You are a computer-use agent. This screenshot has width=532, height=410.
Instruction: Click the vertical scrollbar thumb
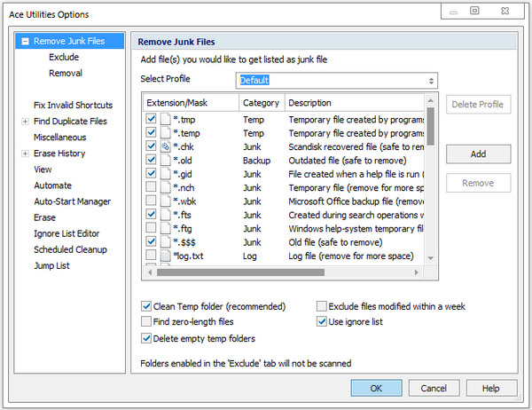click(x=431, y=126)
